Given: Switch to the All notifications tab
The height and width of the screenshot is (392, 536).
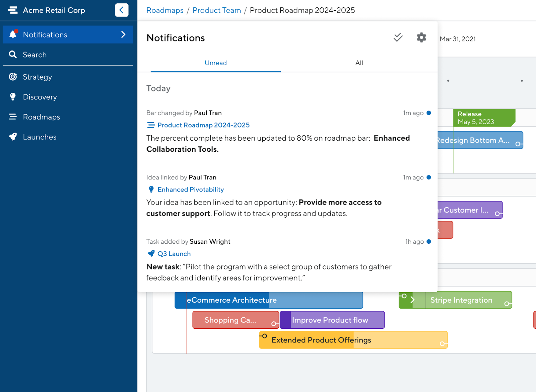Looking at the screenshot, I should coord(359,63).
